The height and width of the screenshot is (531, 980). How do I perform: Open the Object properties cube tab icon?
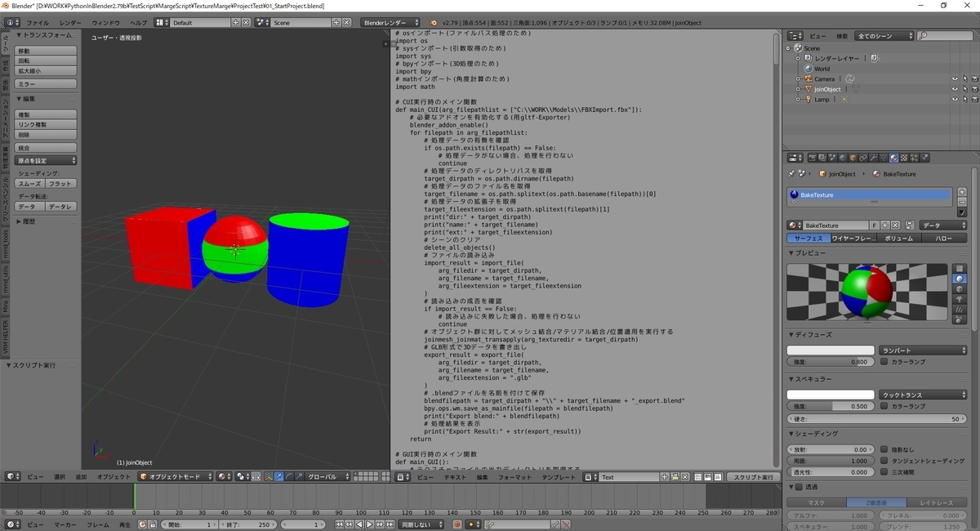(x=853, y=158)
